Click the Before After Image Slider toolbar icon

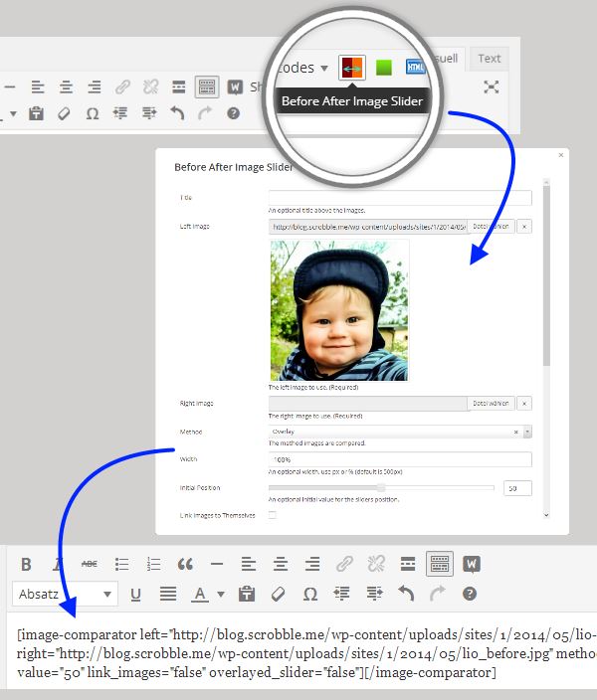pyautogui.click(x=351, y=68)
